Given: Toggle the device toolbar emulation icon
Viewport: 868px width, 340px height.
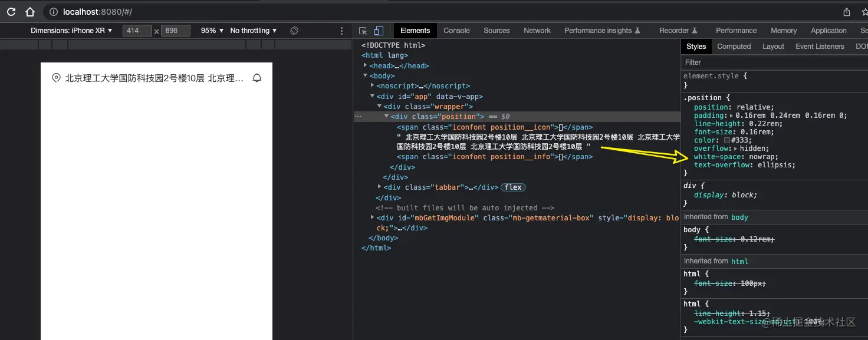Looking at the screenshot, I should [x=379, y=31].
